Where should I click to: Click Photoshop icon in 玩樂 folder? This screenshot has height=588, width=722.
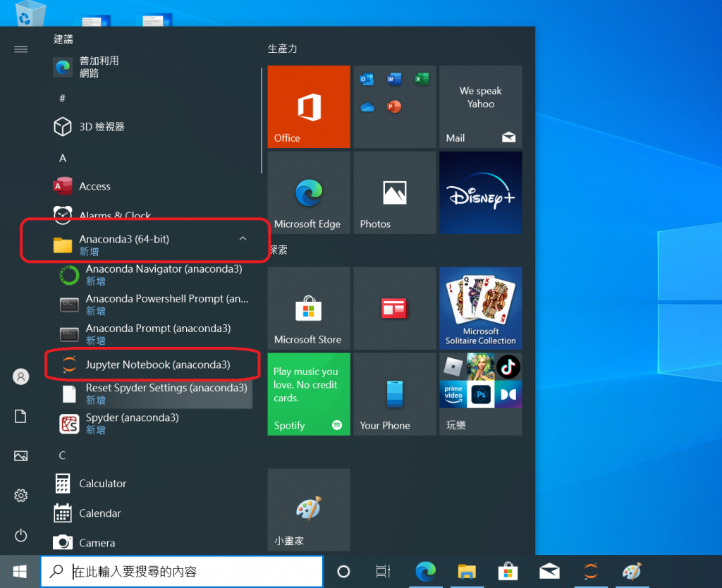tap(481, 394)
